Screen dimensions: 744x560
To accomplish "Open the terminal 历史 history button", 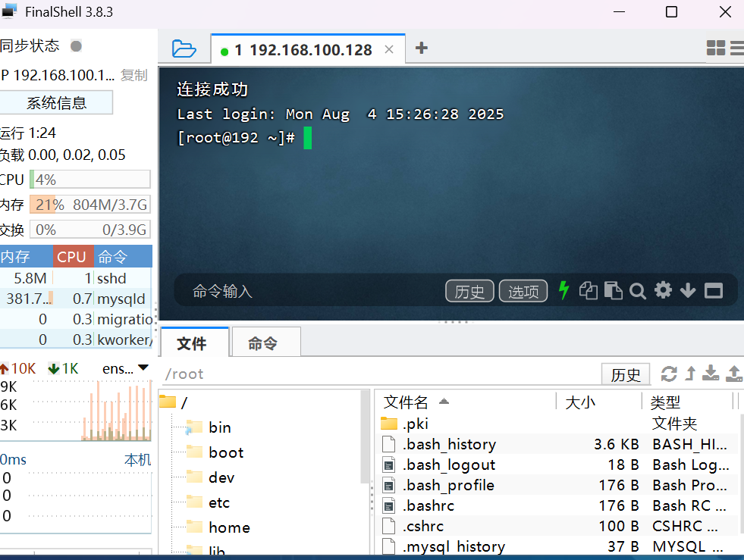I will click(469, 291).
